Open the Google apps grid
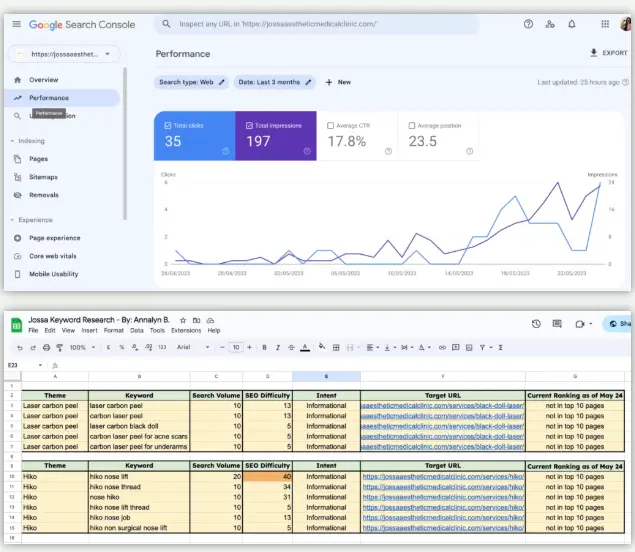 [x=606, y=24]
